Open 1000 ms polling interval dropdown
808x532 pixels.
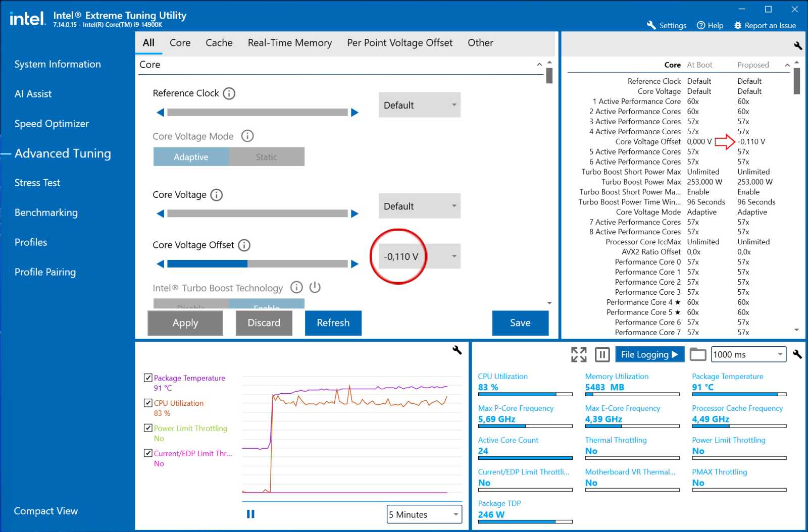748,354
